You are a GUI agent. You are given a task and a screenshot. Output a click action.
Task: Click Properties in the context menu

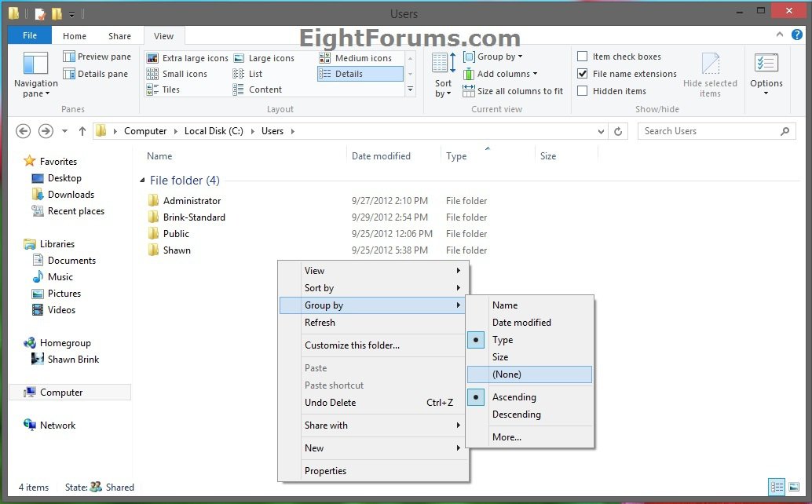point(325,471)
